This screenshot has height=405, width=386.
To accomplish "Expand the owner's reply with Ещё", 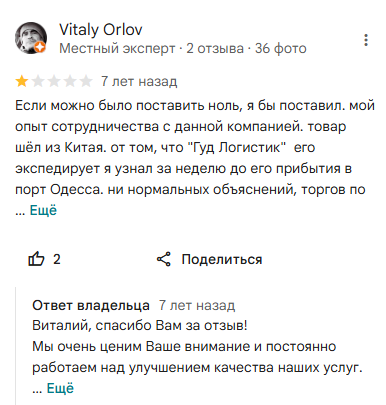I will coord(60,388).
